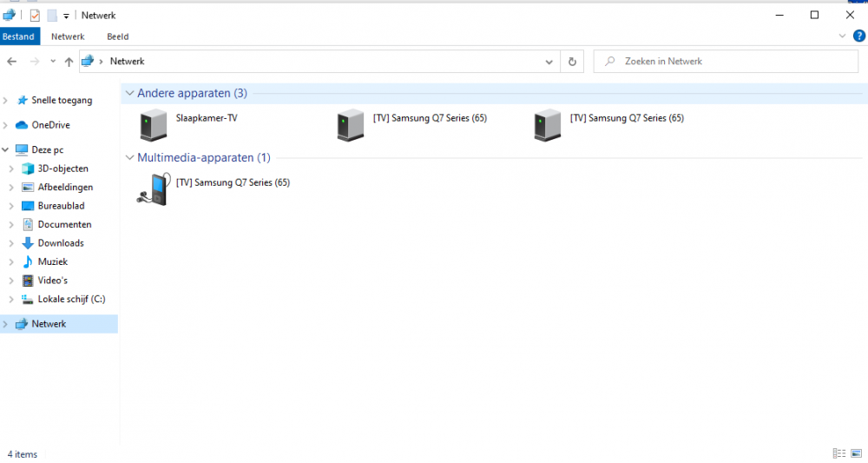Click the refresh button beside address bar
868x463 pixels.
(x=572, y=62)
